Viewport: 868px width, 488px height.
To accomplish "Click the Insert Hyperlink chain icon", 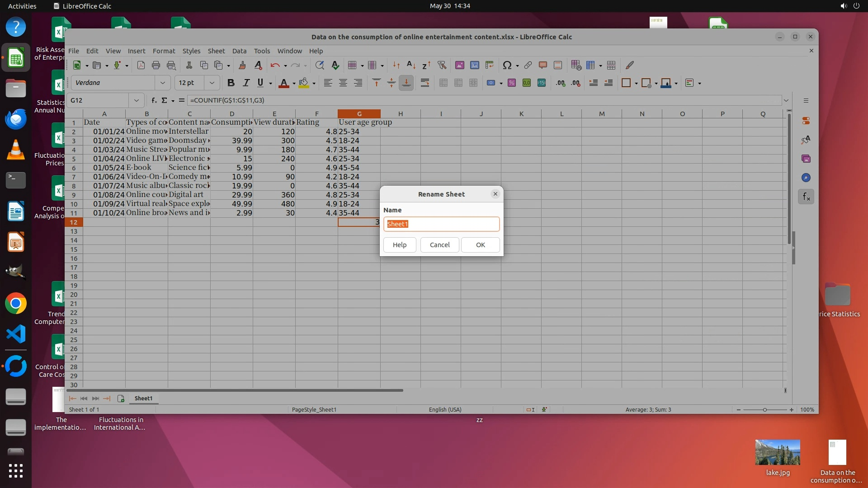I will click(528, 65).
